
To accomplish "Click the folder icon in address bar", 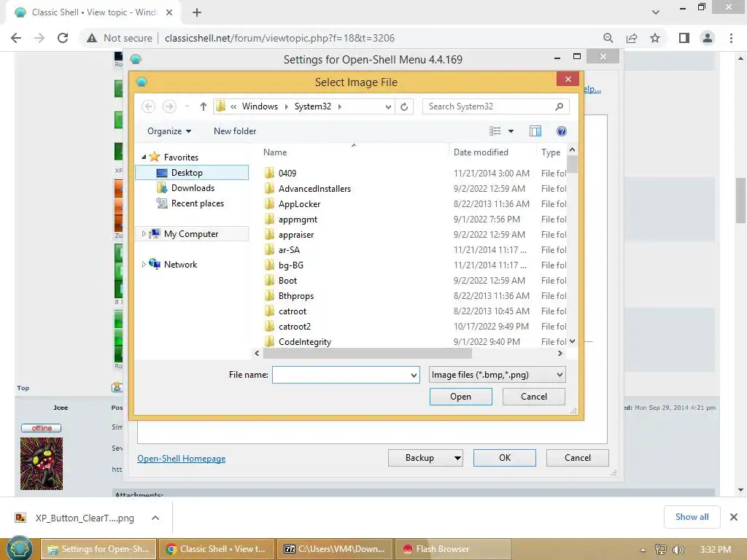I will (x=220, y=106).
